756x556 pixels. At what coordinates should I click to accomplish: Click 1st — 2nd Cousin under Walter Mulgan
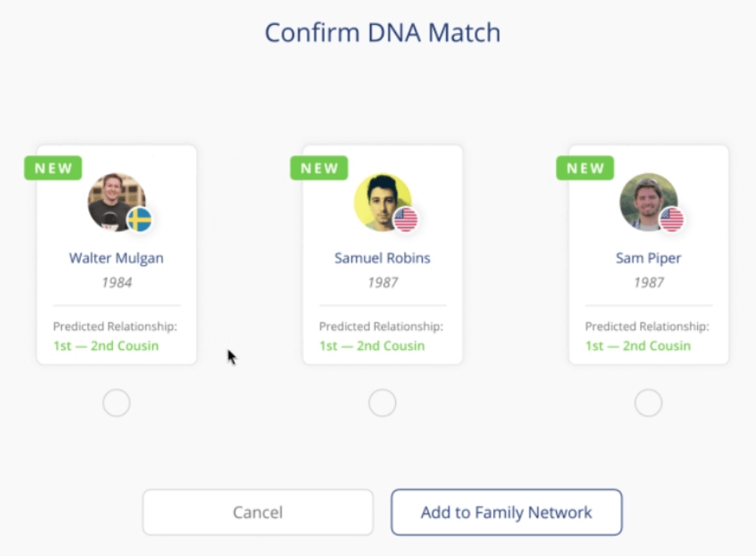pyautogui.click(x=105, y=346)
